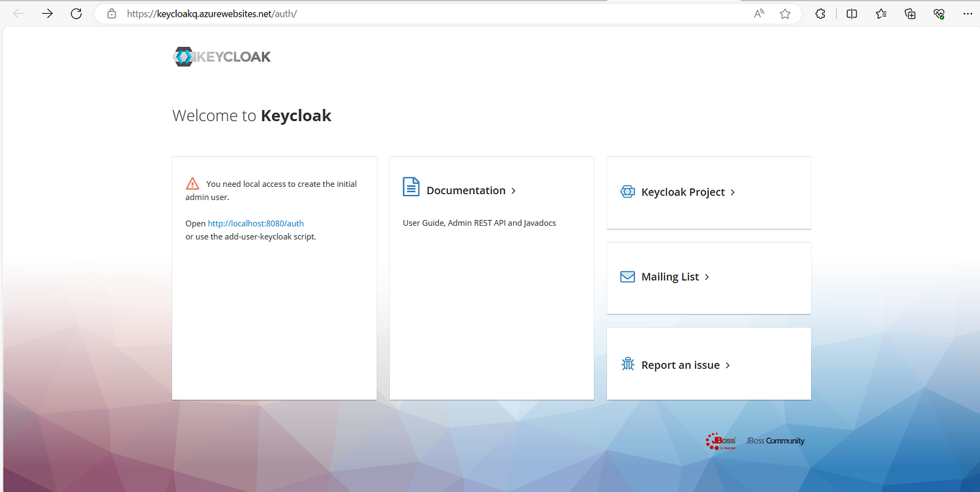Click the JBoss red logo
The width and height of the screenshot is (980, 492).
(721, 441)
